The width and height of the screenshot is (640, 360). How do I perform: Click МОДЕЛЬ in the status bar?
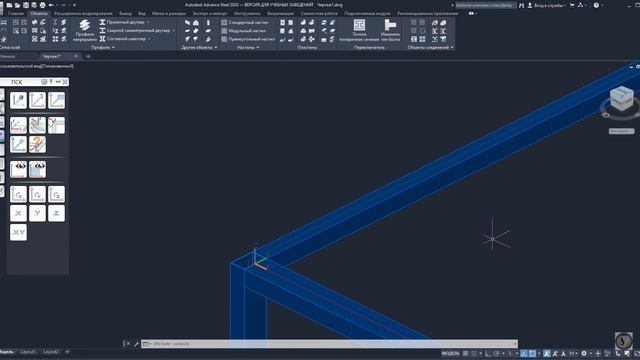[x=451, y=353]
